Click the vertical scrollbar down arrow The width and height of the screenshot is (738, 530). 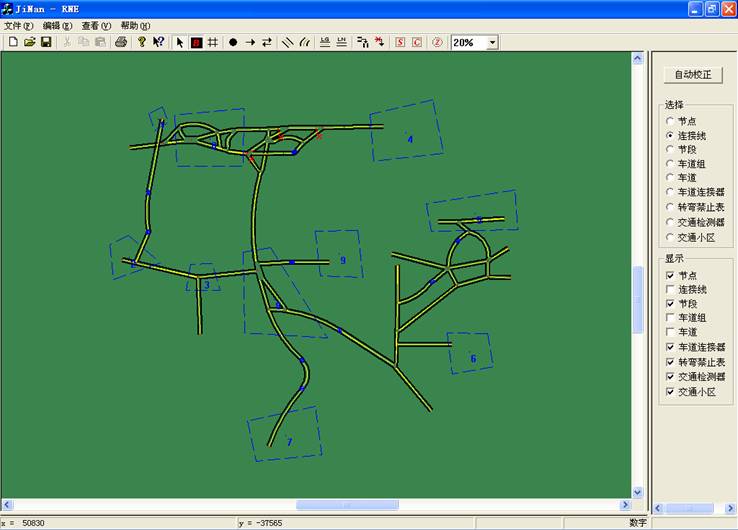click(639, 492)
